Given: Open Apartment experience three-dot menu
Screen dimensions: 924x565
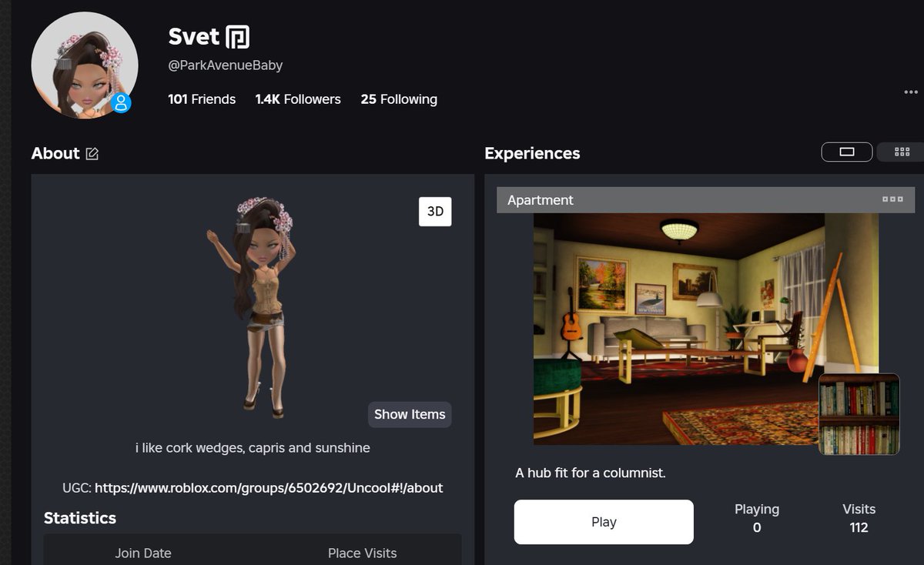Looking at the screenshot, I should coord(892,199).
